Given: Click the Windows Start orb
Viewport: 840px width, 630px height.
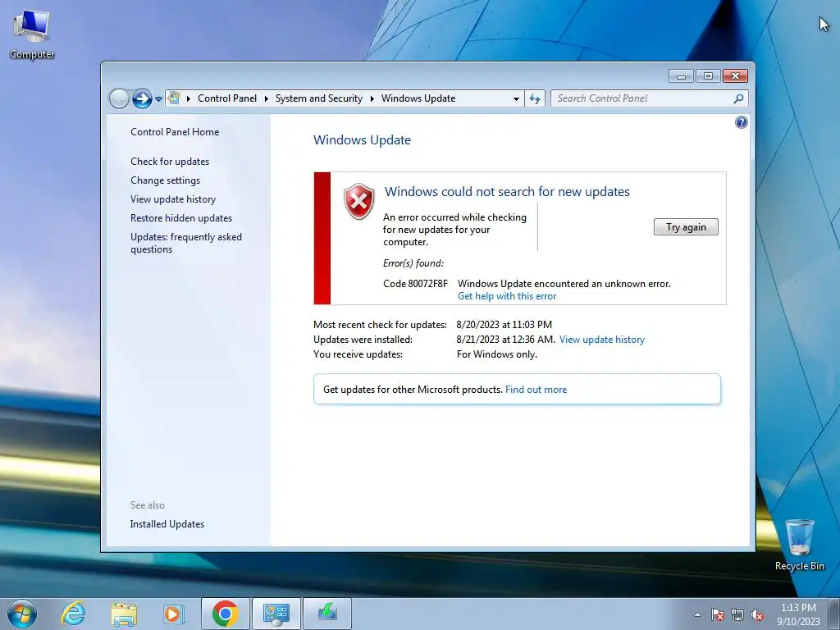Looking at the screenshot, I should pos(22,614).
